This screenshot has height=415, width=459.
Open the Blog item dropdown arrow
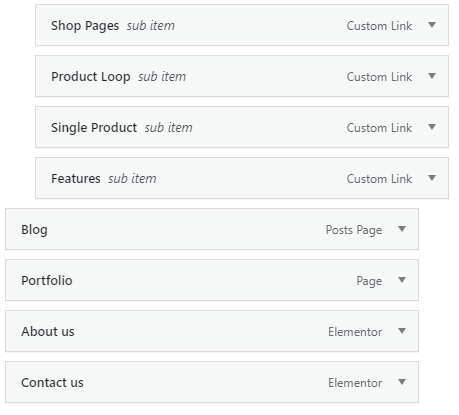pos(402,229)
